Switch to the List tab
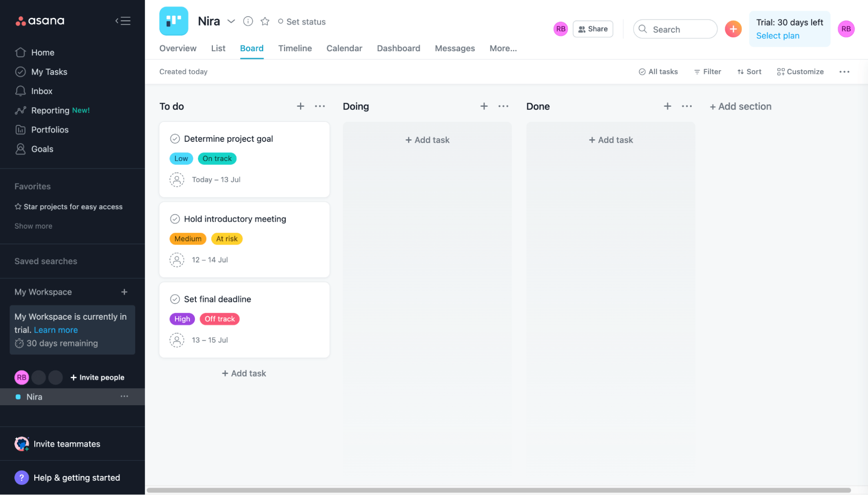Viewport: 868px width, 495px height. click(218, 49)
